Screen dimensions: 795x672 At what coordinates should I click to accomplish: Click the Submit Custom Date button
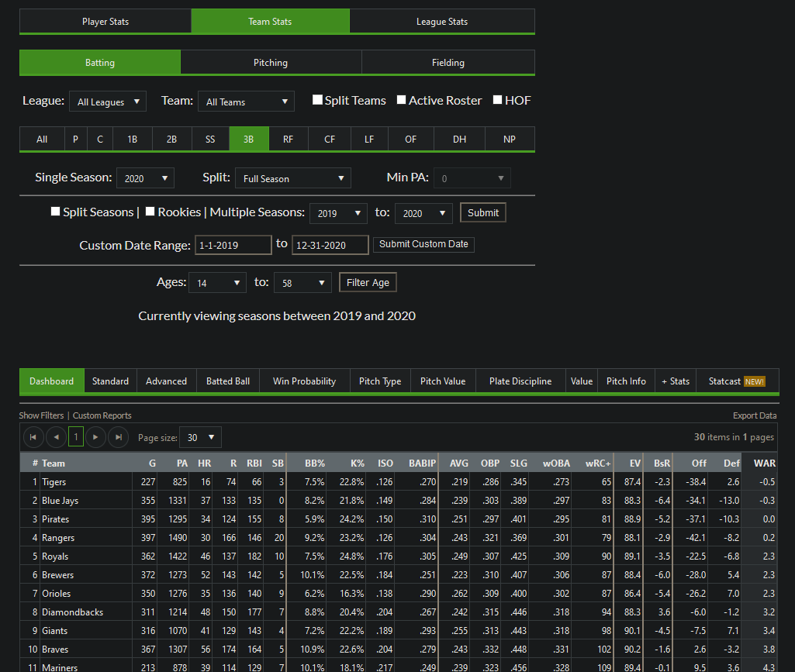pos(423,244)
